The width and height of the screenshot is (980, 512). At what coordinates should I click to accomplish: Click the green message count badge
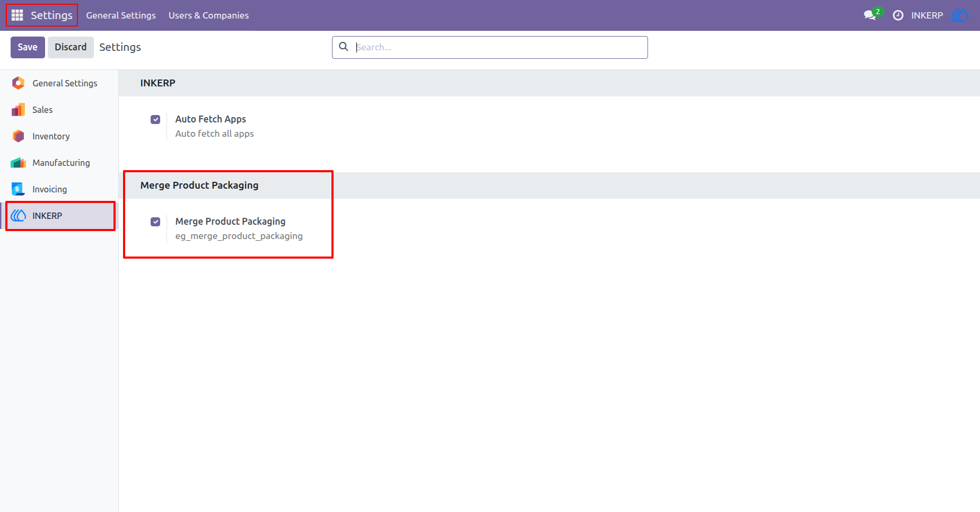click(878, 12)
